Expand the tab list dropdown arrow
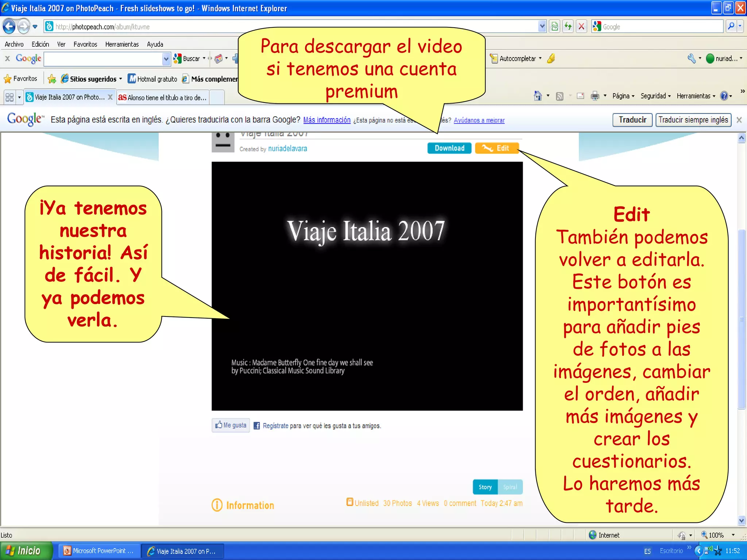This screenshot has width=747, height=560. [19, 97]
